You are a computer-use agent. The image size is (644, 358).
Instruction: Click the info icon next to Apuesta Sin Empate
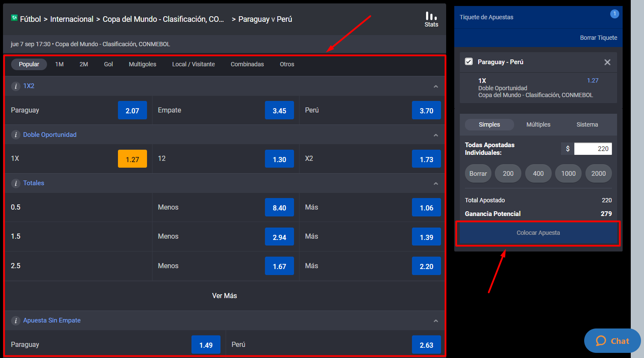(16, 320)
